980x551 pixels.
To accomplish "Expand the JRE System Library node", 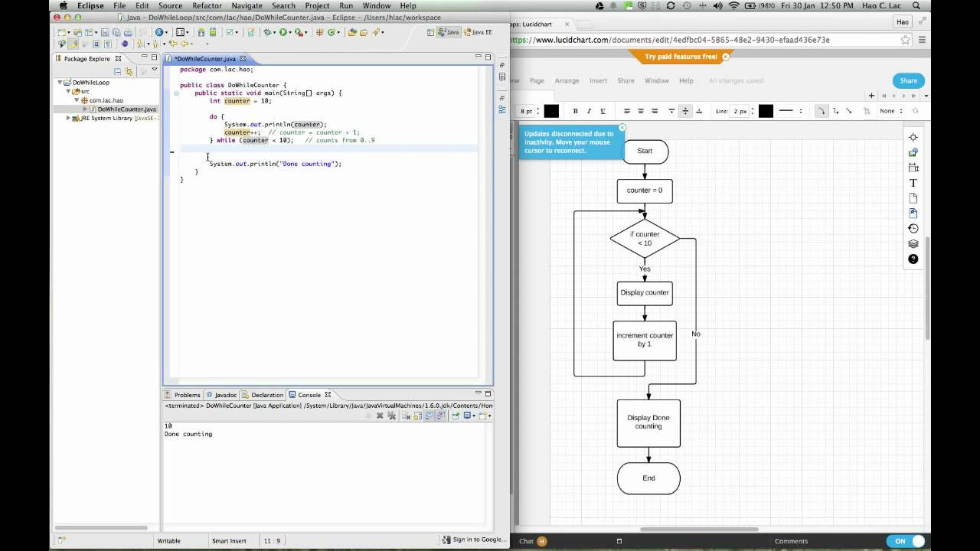I will click(68, 119).
